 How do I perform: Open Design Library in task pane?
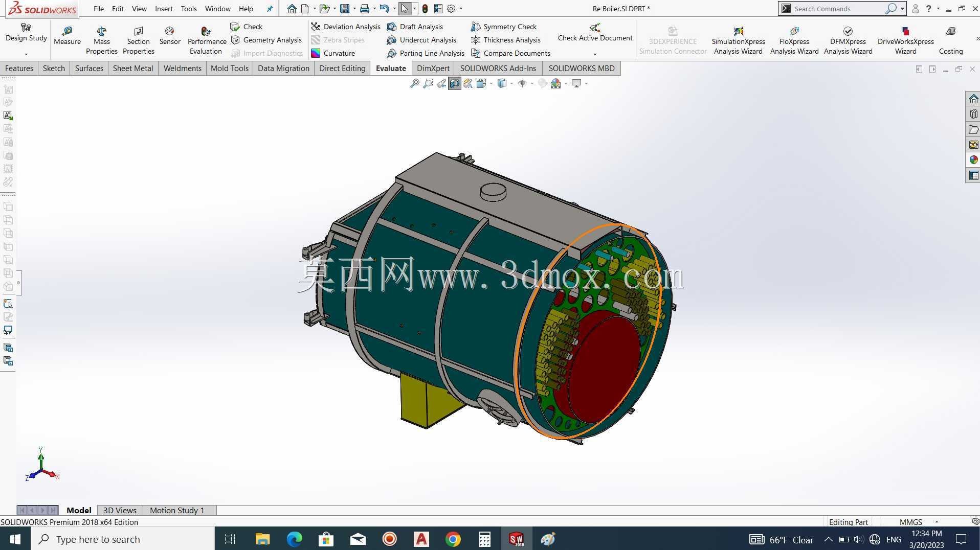(x=973, y=114)
